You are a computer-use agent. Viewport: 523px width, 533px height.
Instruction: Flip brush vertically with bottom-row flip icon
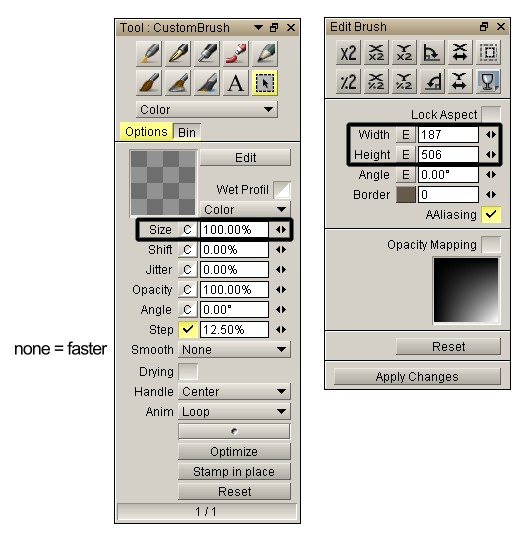point(460,82)
